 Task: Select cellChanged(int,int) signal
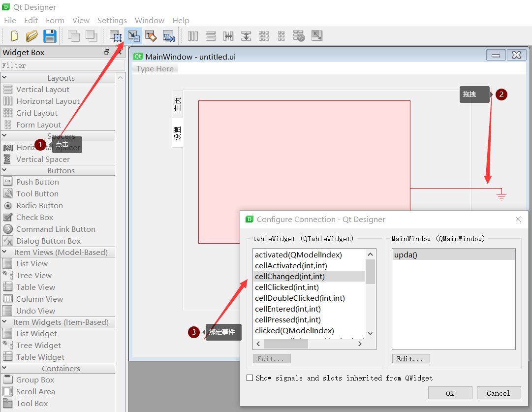(309, 276)
